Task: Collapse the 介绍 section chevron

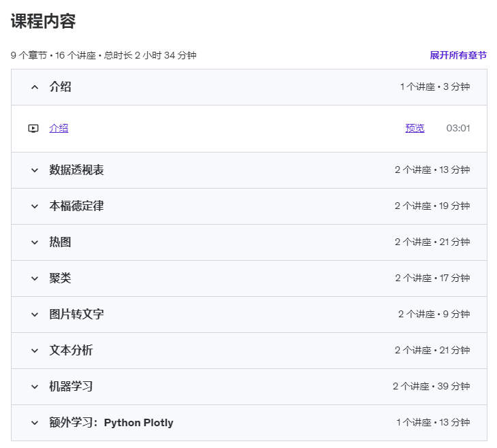Action: coord(35,87)
